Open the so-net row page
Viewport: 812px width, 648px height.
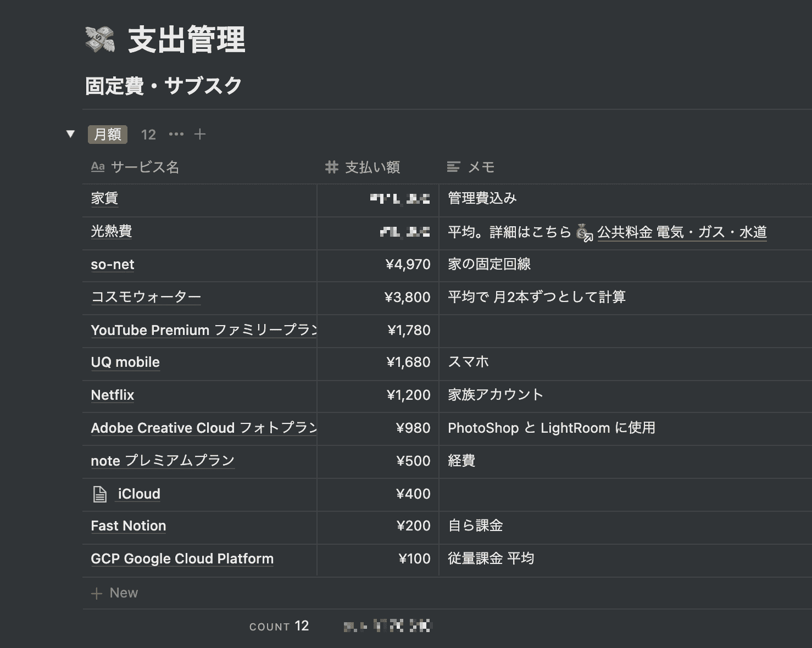[113, 264]
